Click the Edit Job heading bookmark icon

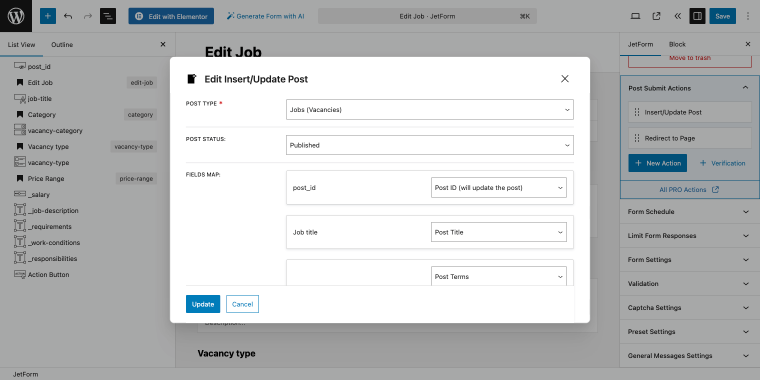tap(20, 82)
